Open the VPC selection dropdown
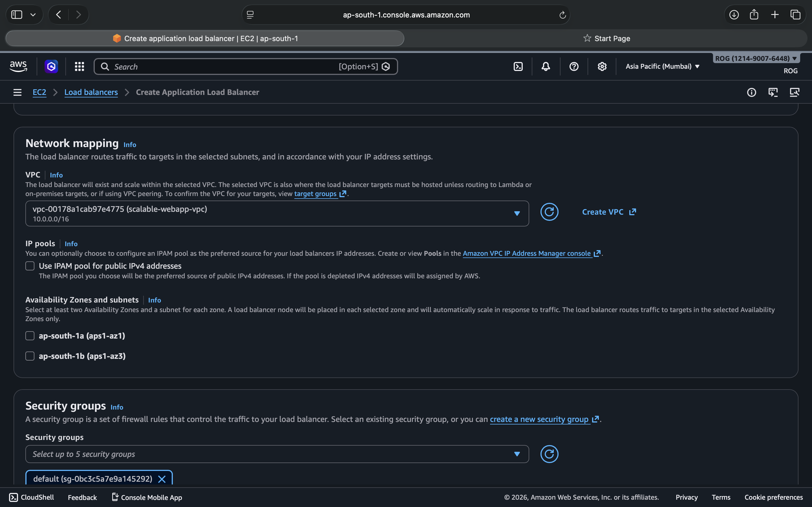The height and width of the screenshot is (507, 812). coord(277,213)
